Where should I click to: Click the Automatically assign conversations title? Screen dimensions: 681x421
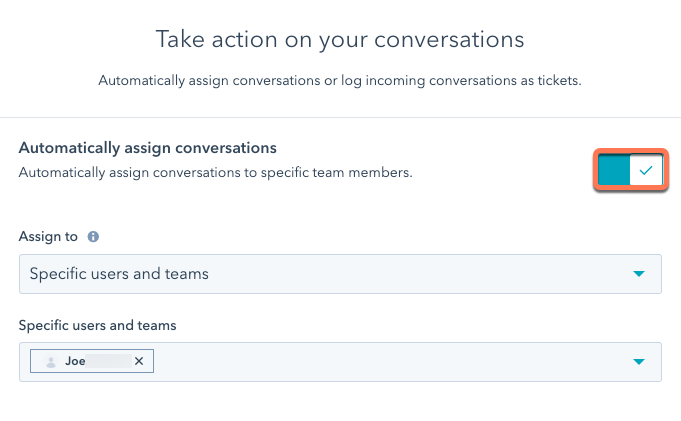(148, 148)
